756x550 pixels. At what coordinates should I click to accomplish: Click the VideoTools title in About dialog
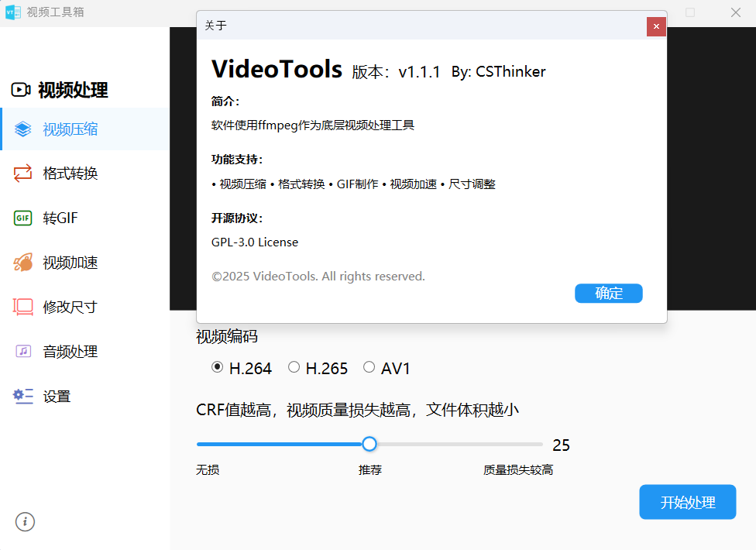[277, 69]
